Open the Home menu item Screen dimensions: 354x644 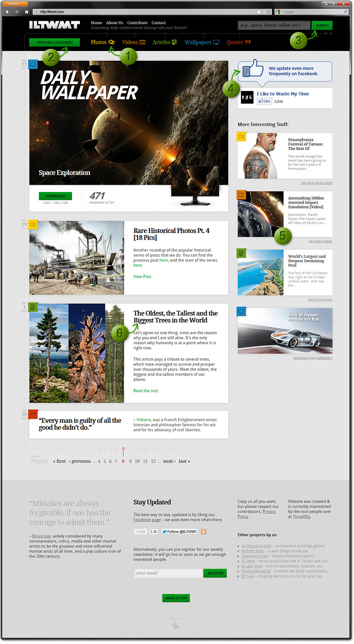point(96,22)
